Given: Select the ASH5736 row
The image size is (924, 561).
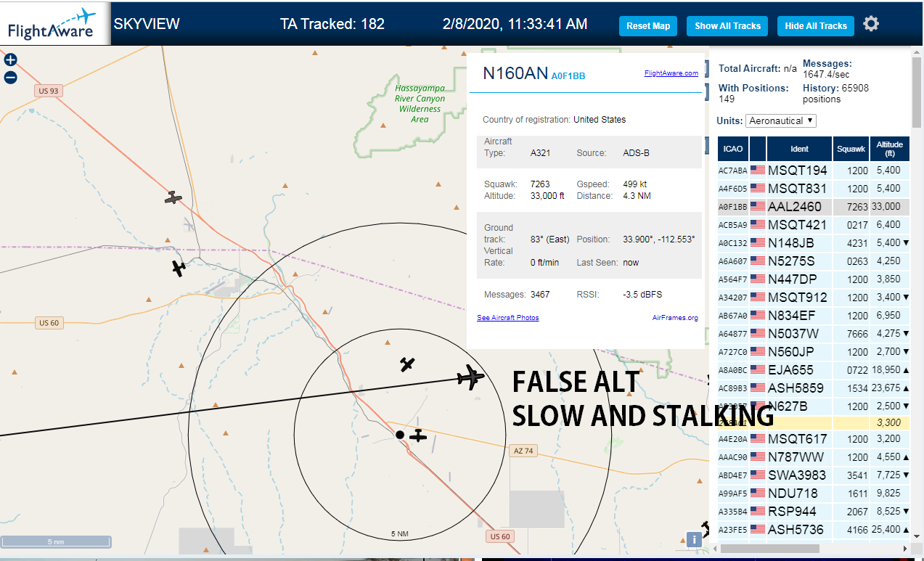Looking at the screenshot, I should pyautogui.click(x=814, y=530).
